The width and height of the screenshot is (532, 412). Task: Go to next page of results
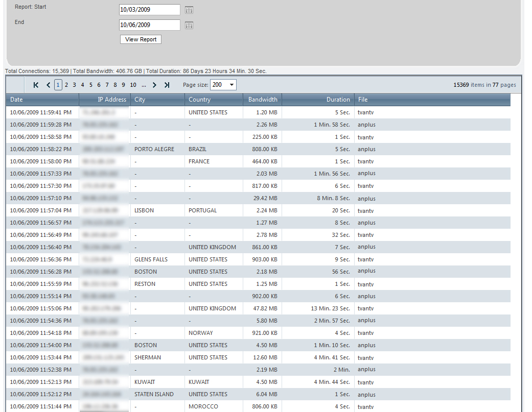point(154,85)
